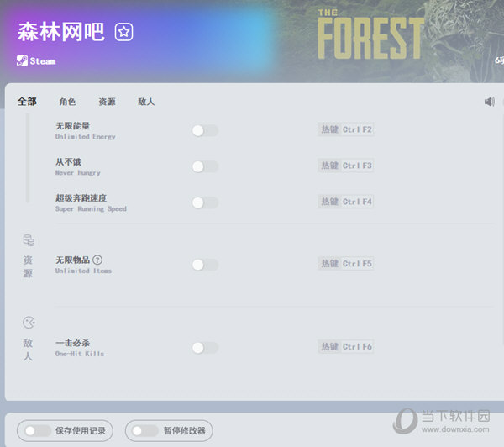Enable 一击必杀 One-Hit Kills switch
The width and height of the screenshot is (504, 447).
(205, 348)
